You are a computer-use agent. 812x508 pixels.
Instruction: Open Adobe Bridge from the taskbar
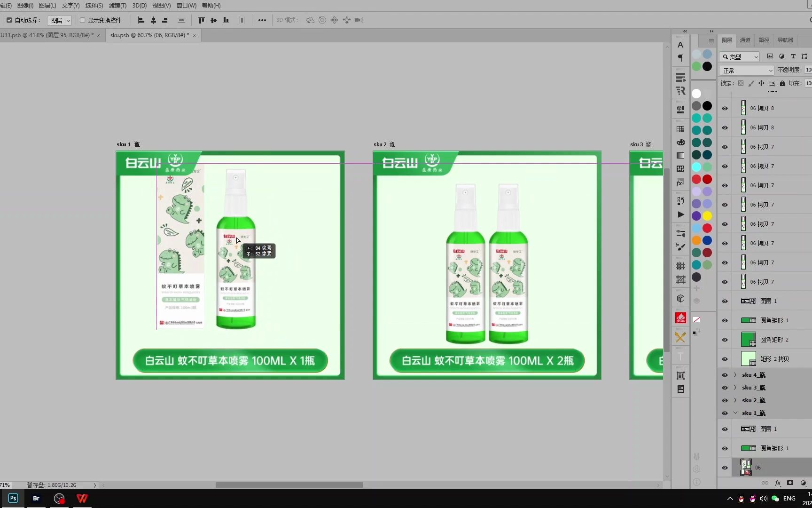tap(36, 498)
